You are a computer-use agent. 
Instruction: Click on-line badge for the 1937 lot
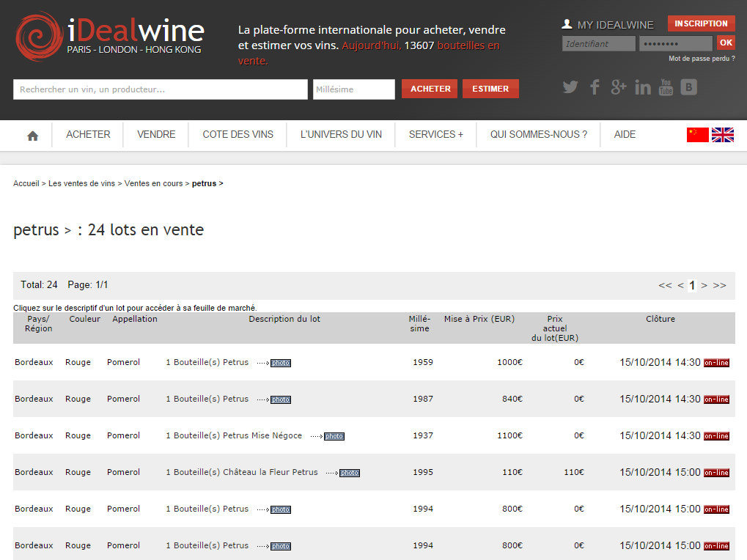point(716,436)
